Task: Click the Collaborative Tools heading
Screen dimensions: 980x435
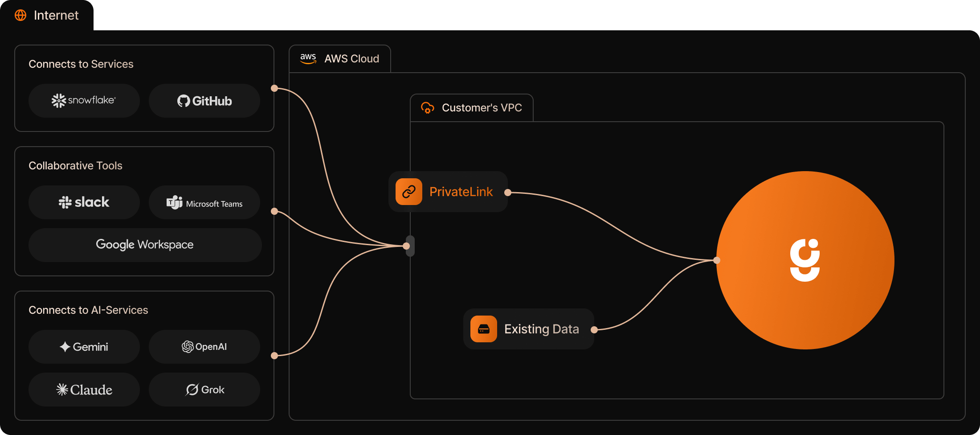Action: point(75,166)
